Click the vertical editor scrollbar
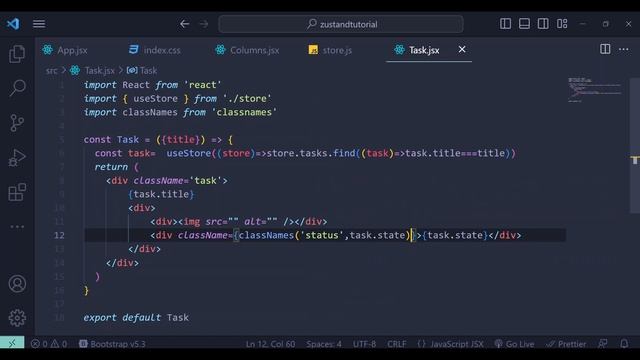 point(635,145)
